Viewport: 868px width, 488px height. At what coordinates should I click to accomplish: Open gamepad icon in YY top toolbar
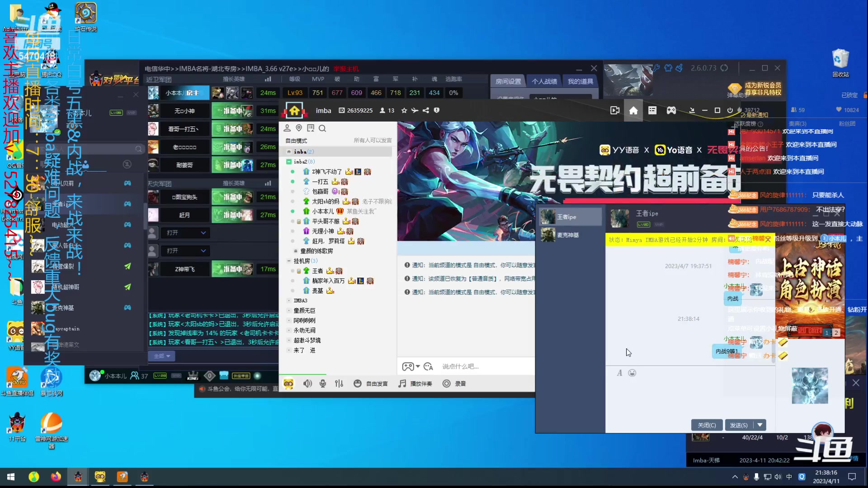coord(671,110)
